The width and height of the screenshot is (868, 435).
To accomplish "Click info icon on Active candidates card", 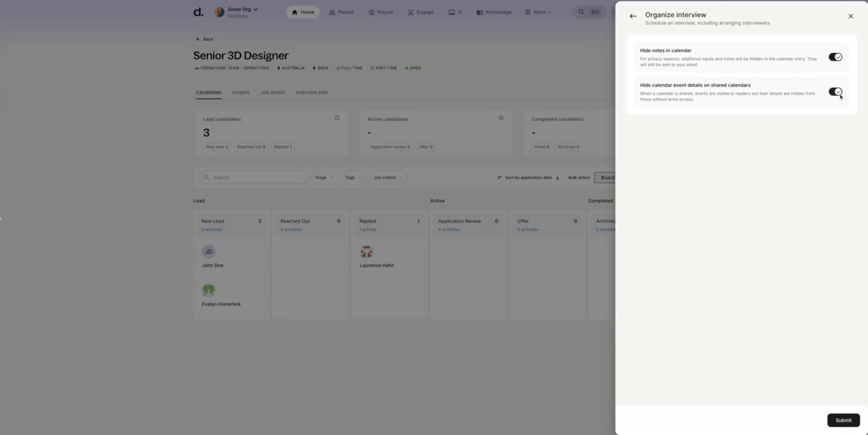I will (x=501, y=118).
